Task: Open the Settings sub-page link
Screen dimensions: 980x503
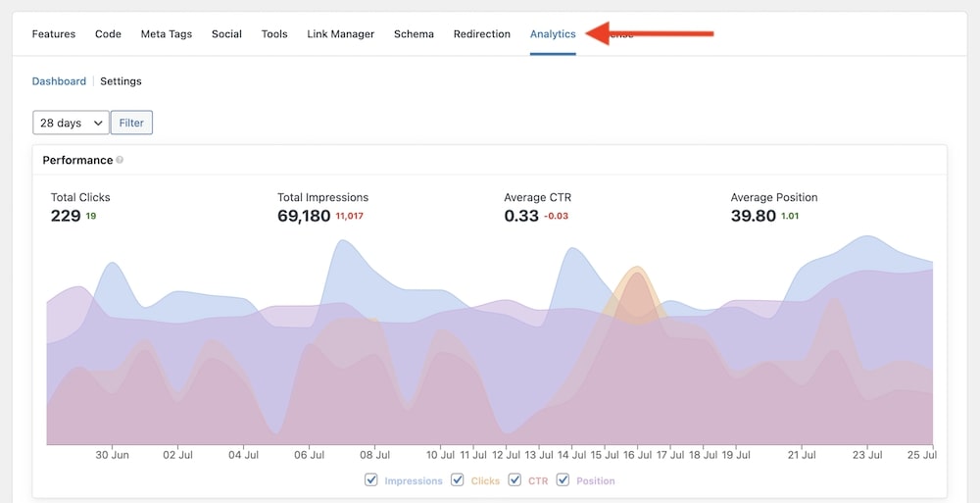Action: [121, 81]
